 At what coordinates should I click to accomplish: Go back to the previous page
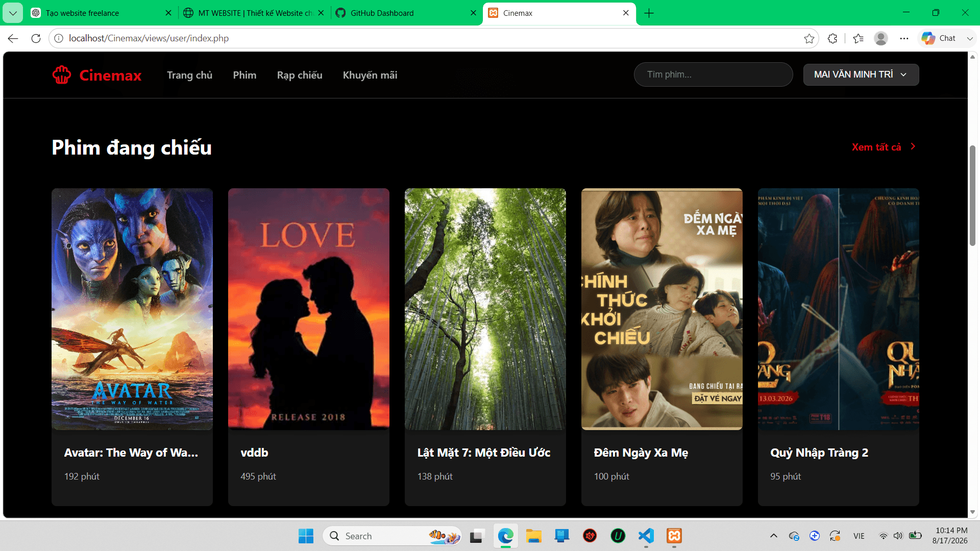13,38
